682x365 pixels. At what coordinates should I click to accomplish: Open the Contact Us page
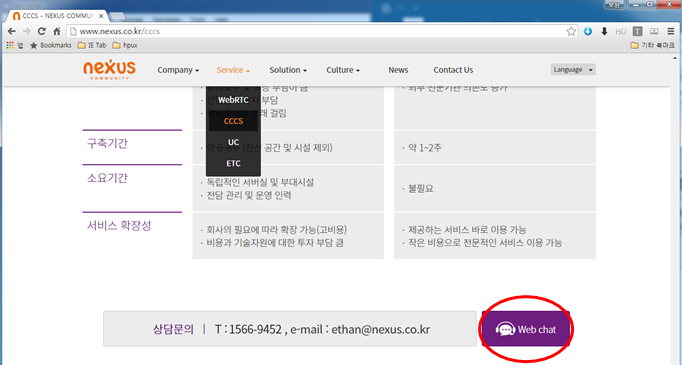coord(453,70)
